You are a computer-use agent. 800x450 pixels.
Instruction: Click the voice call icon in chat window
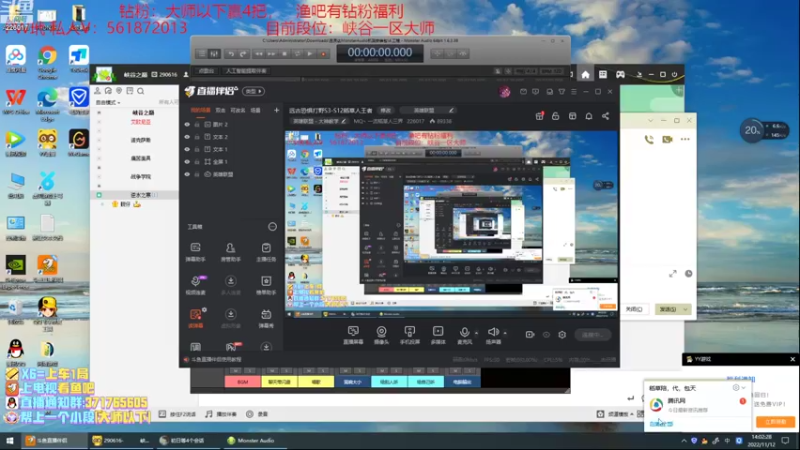[x=649, y=139]
